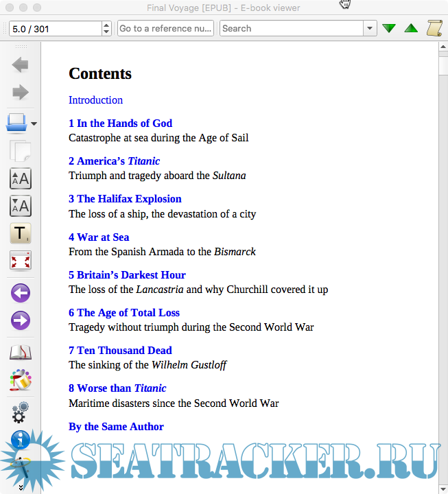Screen dimensions: 448x494
Task: Click the gray Back arrow icon
Action: click(x=21, y=65)
